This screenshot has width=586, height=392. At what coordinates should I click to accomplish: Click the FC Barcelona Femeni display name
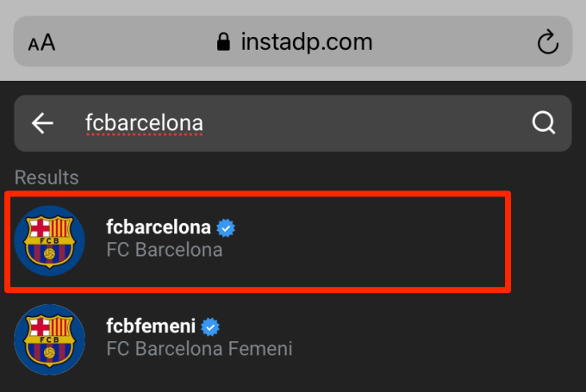[x=199, y=349]
